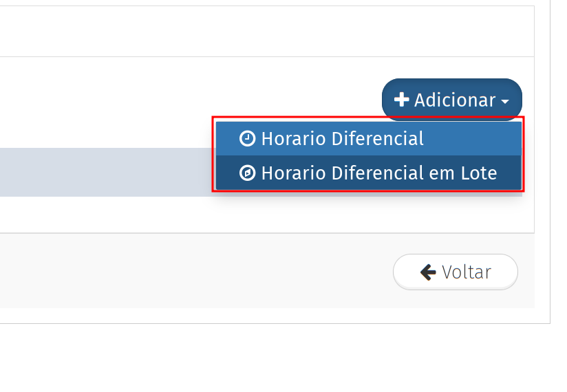The image size is (567, 392).
Task: Click the word "Diferencial" in the first menu entry
Action: click(377, 139)
